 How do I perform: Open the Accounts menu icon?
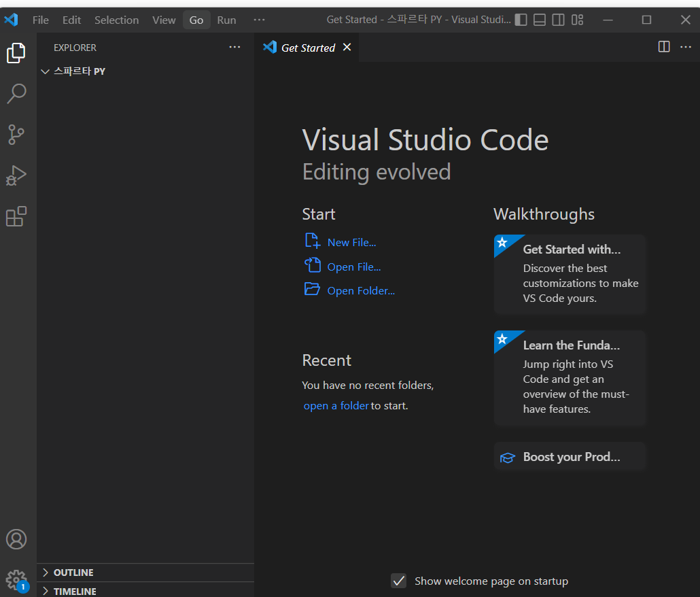(x=16, y=539)
